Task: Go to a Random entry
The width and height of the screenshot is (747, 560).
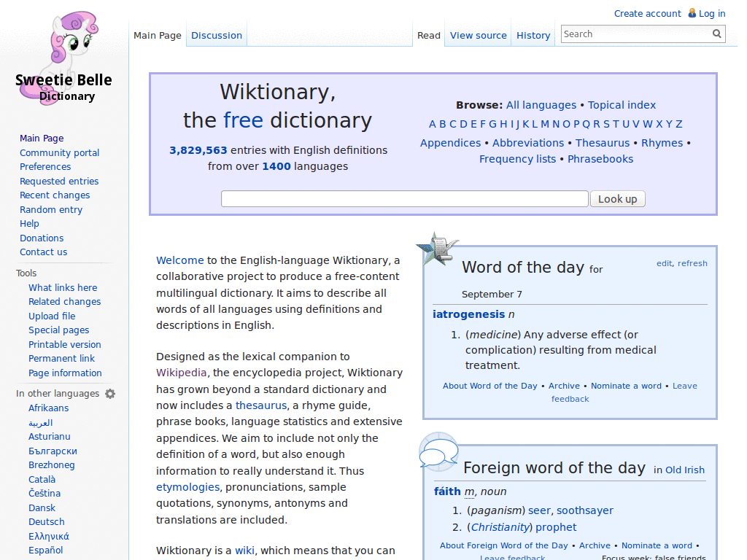Action: coord(51,209)
